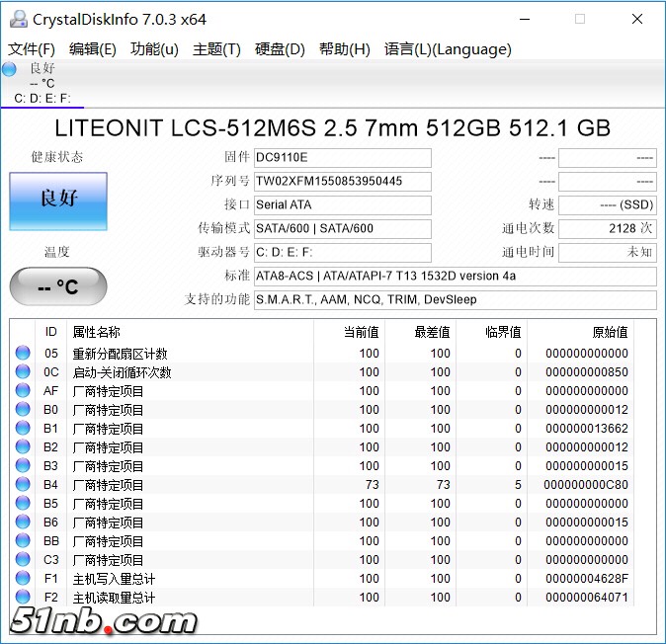Click the status orb for attribute F2
666x644 pixels.
(23, 598)
